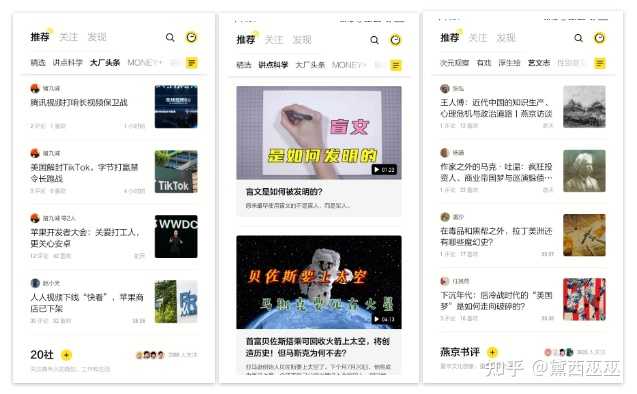
Task: View follower avatars beside 20社
Action: click(x=150, y=355)
